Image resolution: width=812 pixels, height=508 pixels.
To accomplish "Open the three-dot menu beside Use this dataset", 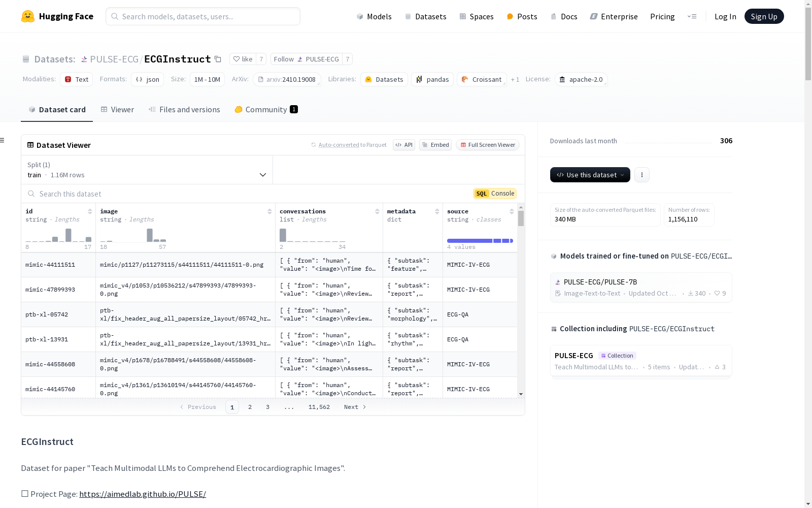I will [642, 175].
